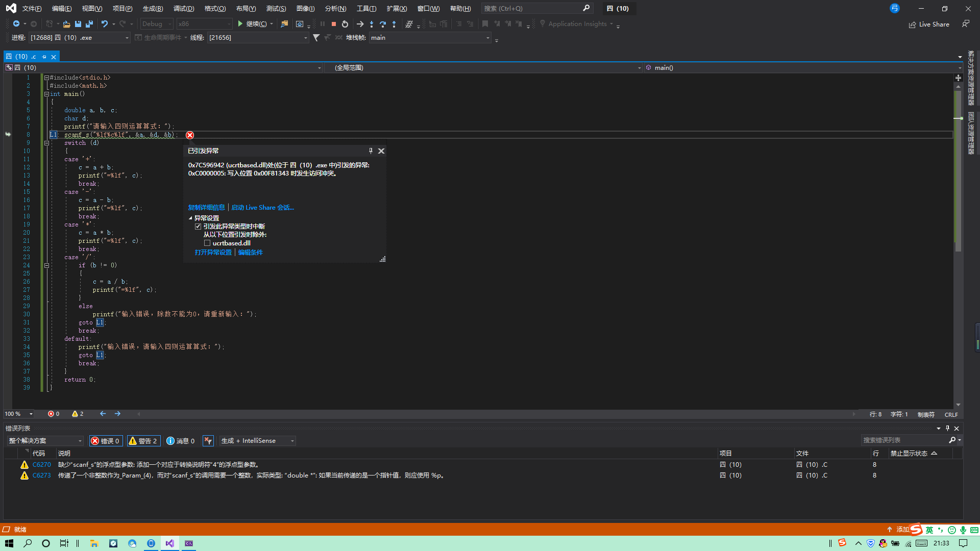980x551 pixels.
Task: Collapse the 异常设置 section triangle
Action: 190,218
